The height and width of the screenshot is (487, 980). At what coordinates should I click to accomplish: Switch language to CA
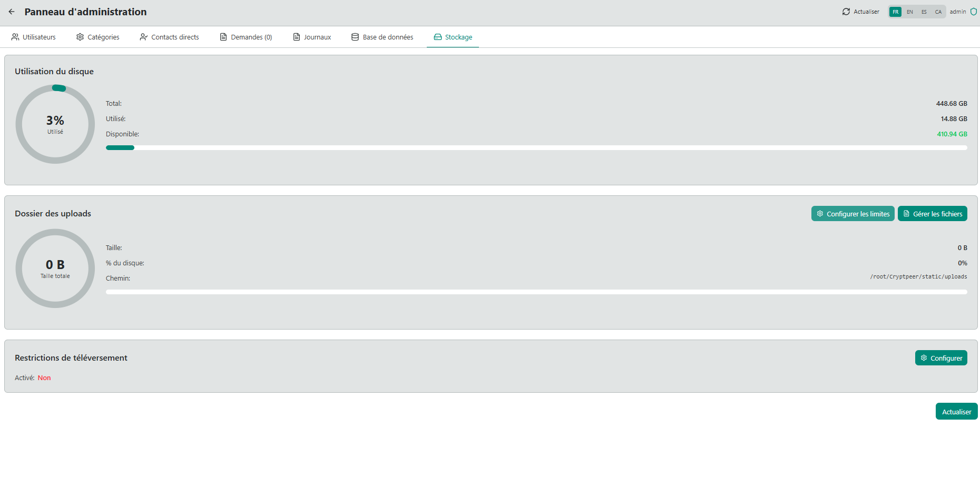pos(938,11)
